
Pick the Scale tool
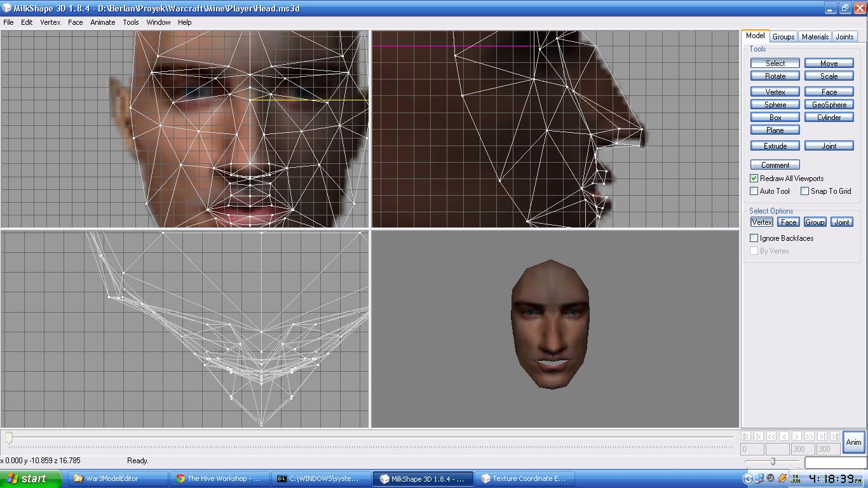(829, 76)
